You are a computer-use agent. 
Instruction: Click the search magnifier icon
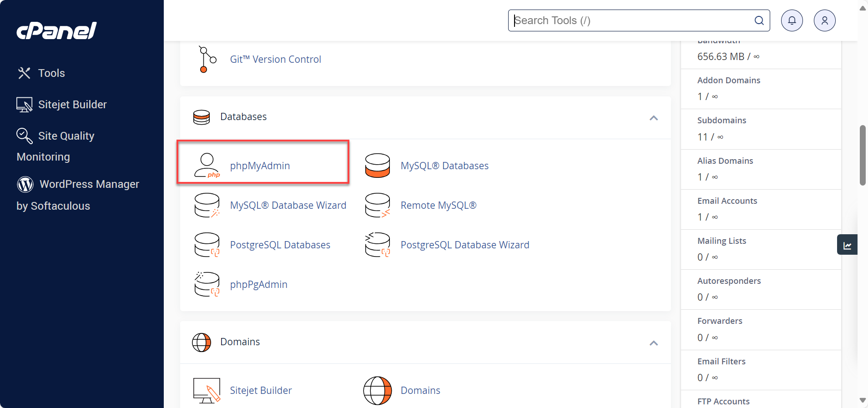tap(759, 20)
